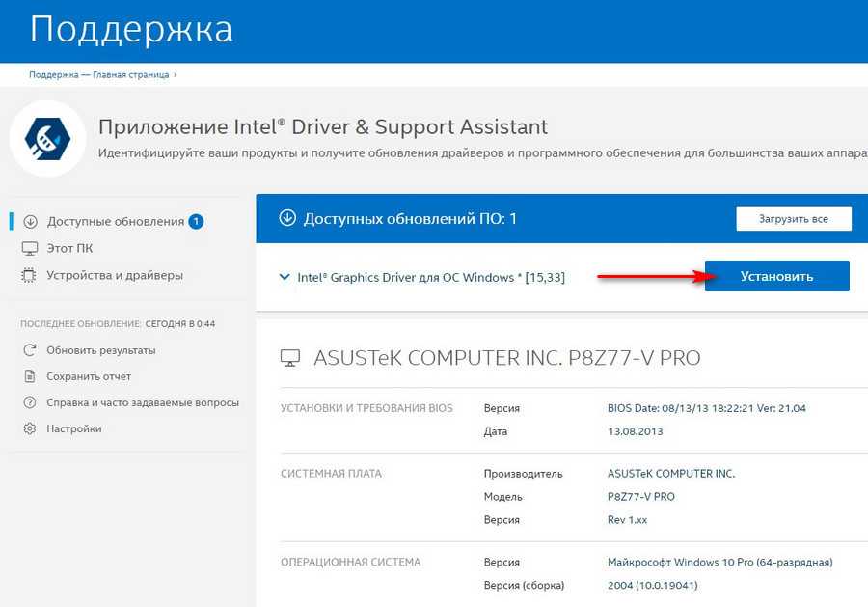
Task: Click the СИСТЕМНАЯ ПЛАТА label
Action: (x=331, y=474)
